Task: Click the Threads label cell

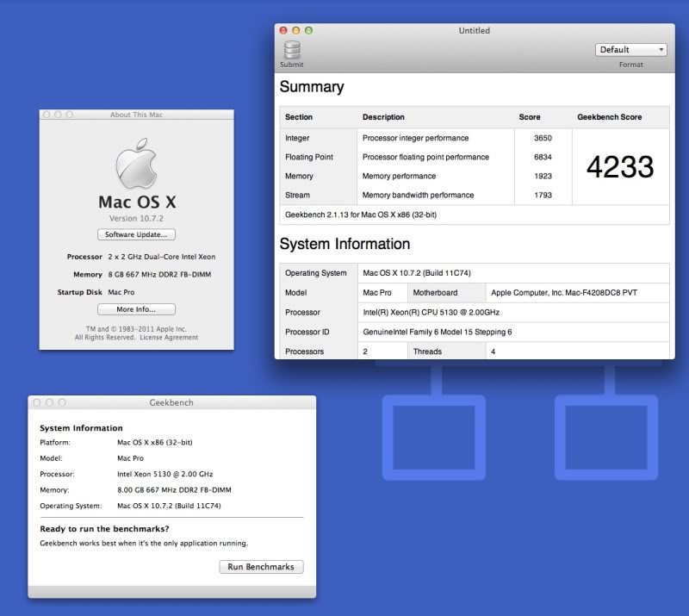Action: [x=447, y=352]
